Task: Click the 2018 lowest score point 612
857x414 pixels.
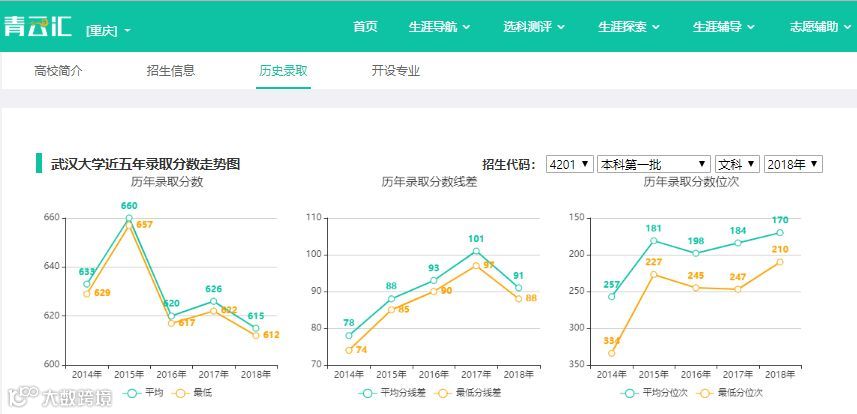Action: coord(256,335)
